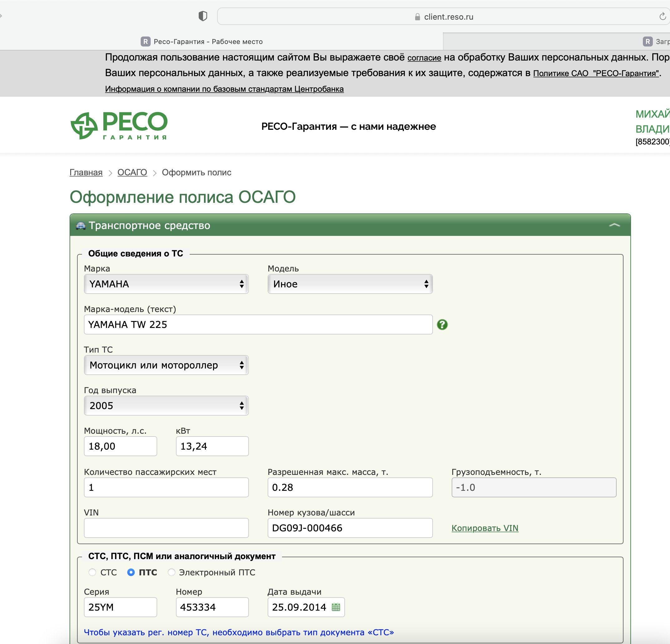Open the Информация о компании по базовым стандартам link
Image resolution: width=670 pixels, height=644 pixels.
(224, 89)
